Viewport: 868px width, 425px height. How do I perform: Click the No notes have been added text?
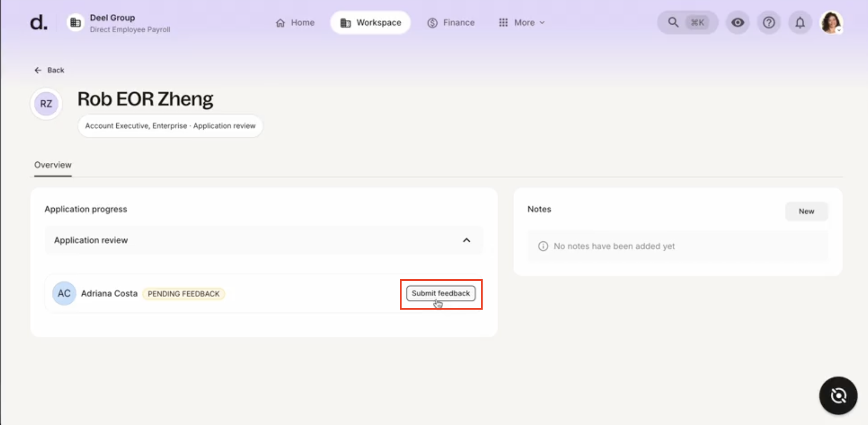[x=614, y=246]
